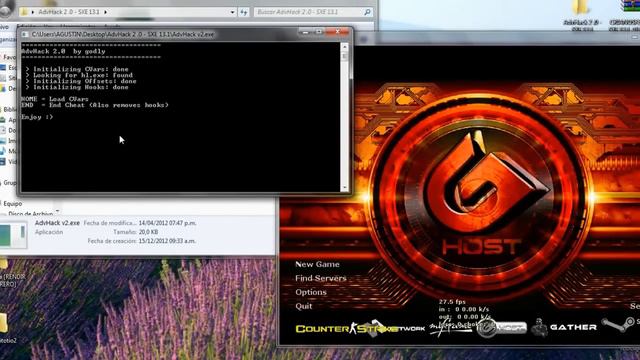Open Find Servers in Counter-Strike menu

(320, 278)
